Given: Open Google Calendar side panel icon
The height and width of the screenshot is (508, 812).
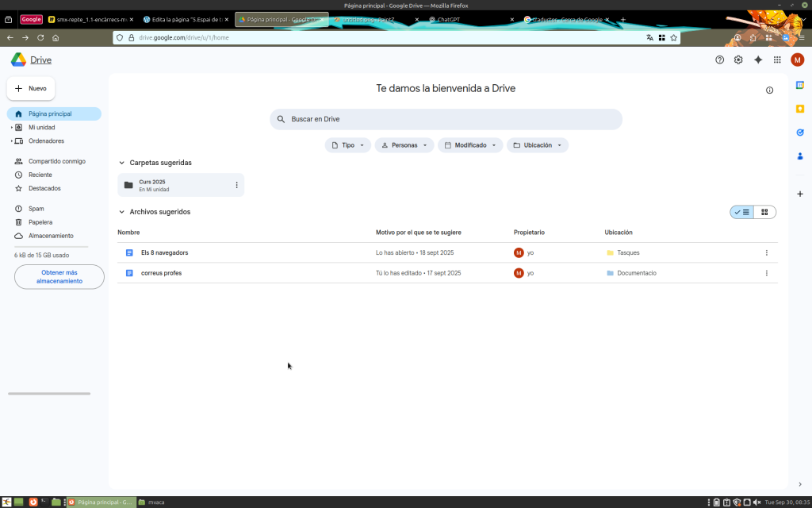Looking at the screenshot, I should tap(800, 85).
